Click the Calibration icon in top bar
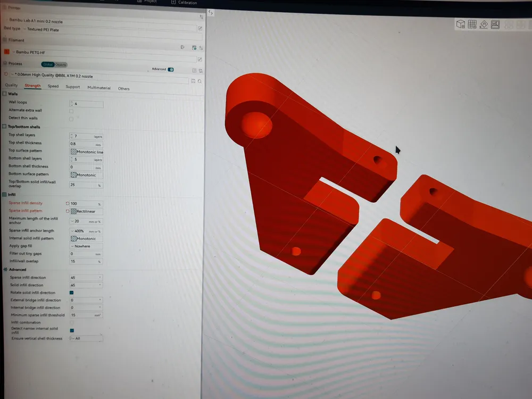 173,2
